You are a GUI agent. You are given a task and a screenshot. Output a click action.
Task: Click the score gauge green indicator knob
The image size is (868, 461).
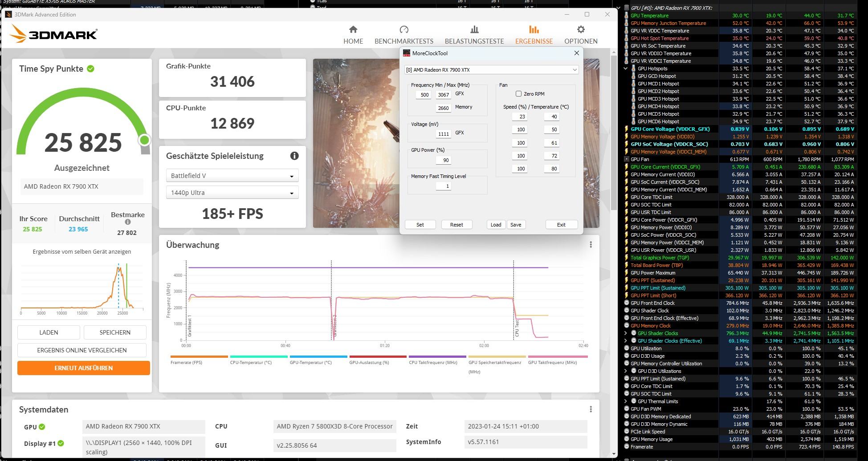(144, 140)
